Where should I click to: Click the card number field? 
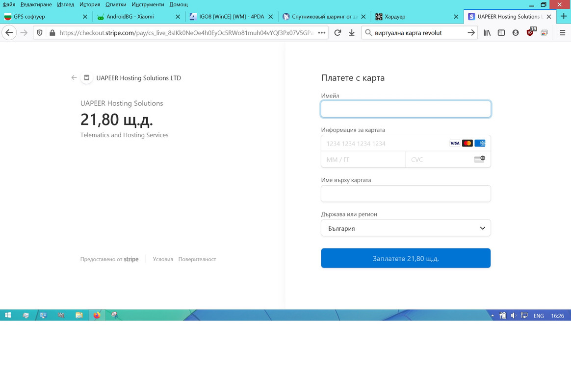tap(406, 143)
